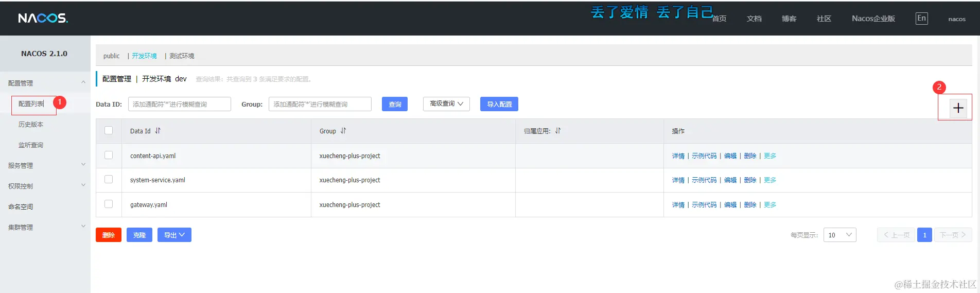The image size is (980, 293).
Task: Click the 上一页 previous page button
Action: click(x=896, y=235)
